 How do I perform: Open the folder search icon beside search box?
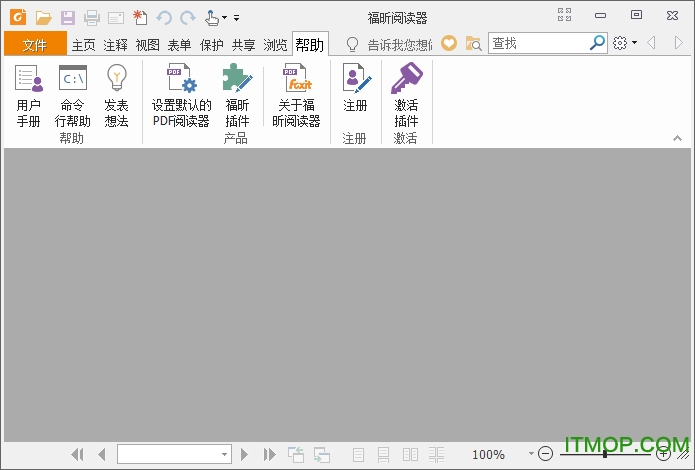[x=473, y=43]
